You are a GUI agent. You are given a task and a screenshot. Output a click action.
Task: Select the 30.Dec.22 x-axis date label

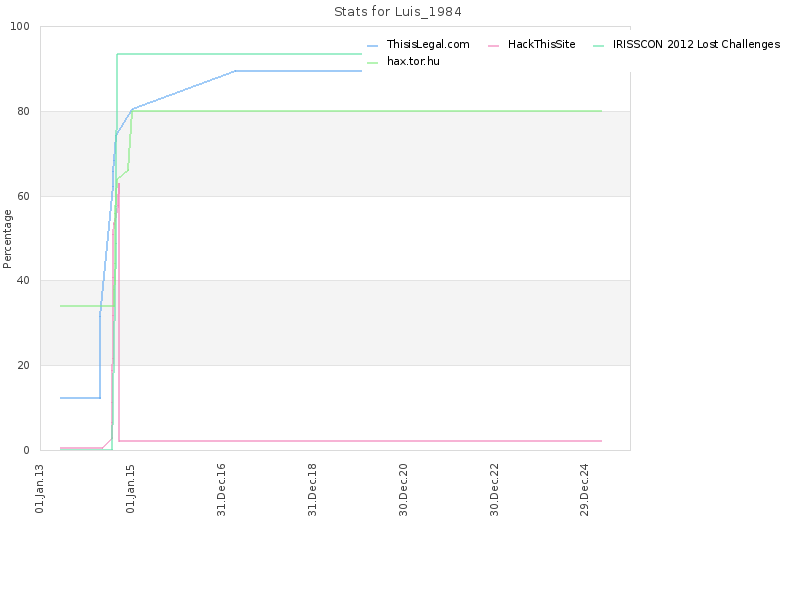[494, 490]
